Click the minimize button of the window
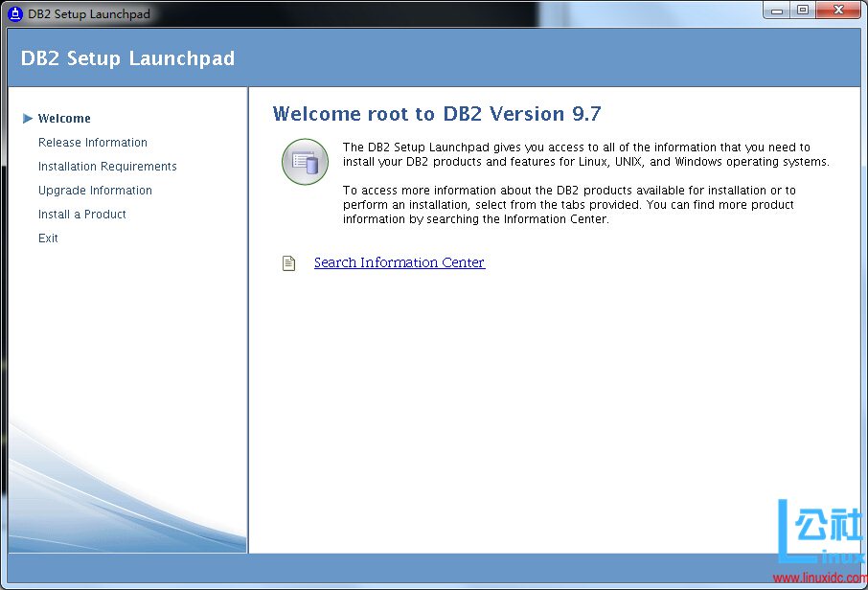The image size is (868, 590). point(778,10)
